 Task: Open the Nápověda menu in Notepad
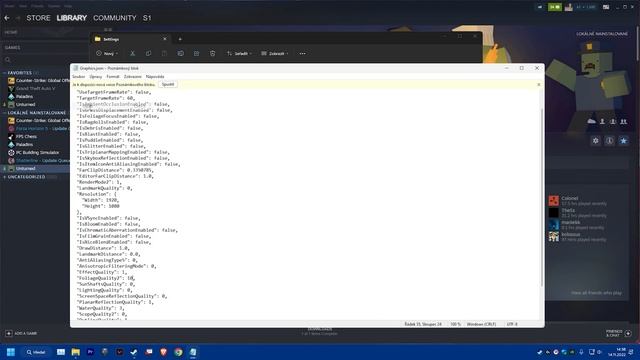(x=155, y=77)
